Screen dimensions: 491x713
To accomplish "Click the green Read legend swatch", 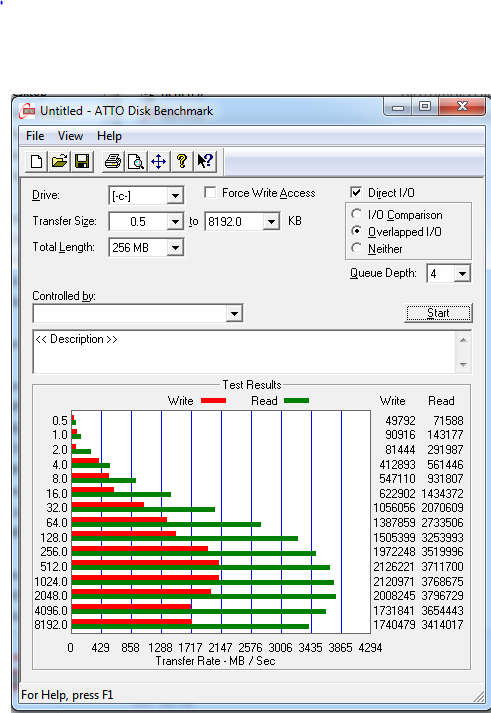I will [x=296, y=401].
